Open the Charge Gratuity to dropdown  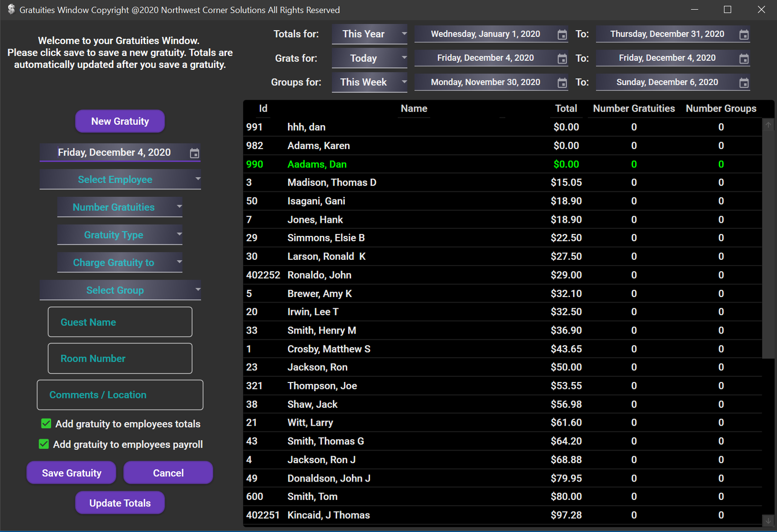tap(179, 262)
